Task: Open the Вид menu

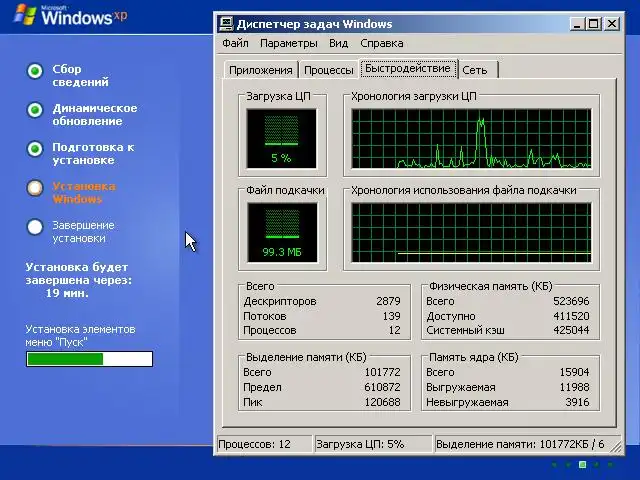Action: coord(338,43)
